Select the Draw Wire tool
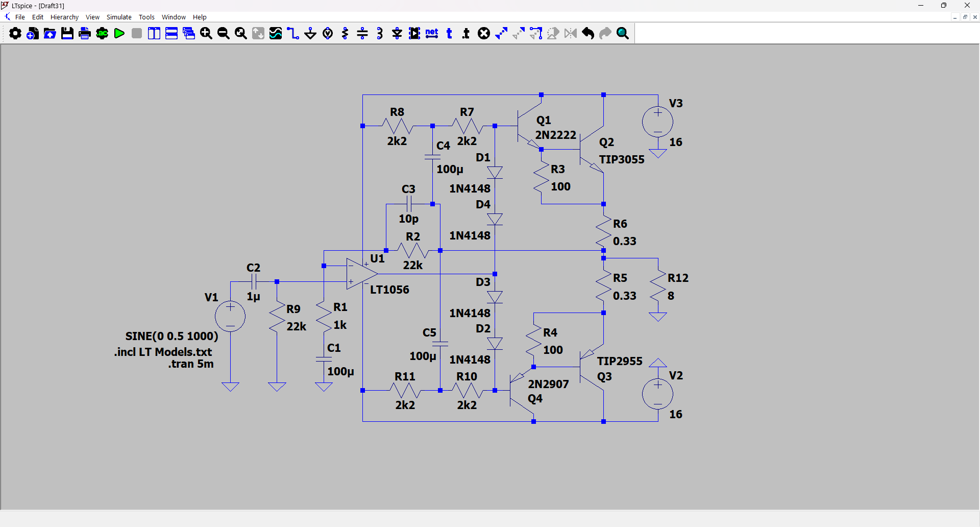This screenshot has width=980, height=527. [293, 34]
